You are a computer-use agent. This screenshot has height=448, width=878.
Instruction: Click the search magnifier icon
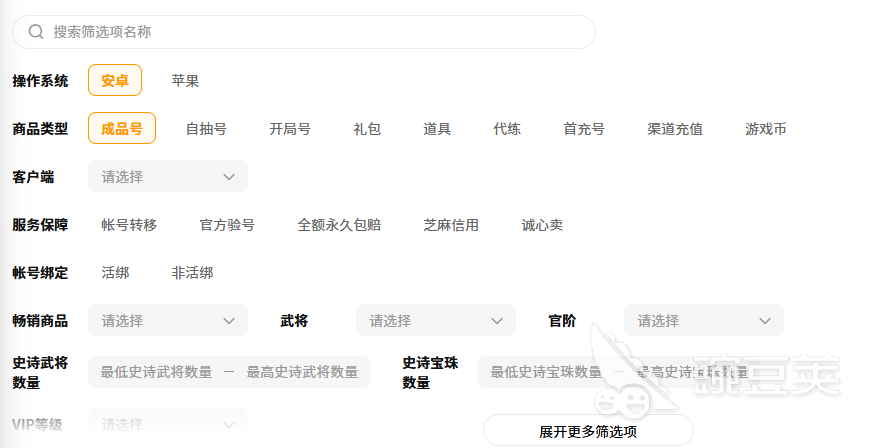coord(36,32)
